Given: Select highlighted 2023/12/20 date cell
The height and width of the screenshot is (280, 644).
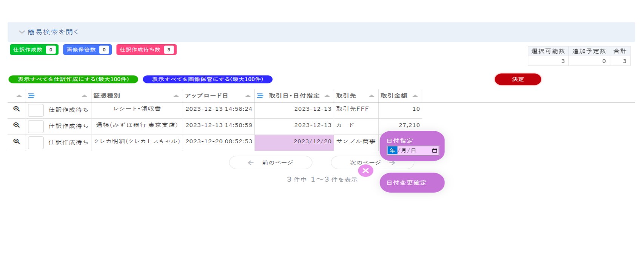Looking at the screenshot, I should pos(294,143).
